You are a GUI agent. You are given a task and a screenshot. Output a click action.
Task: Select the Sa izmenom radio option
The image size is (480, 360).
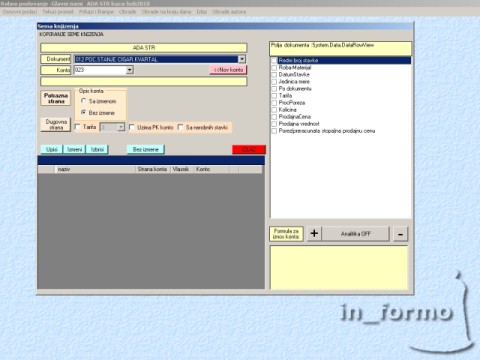click(x=84, y=101)
